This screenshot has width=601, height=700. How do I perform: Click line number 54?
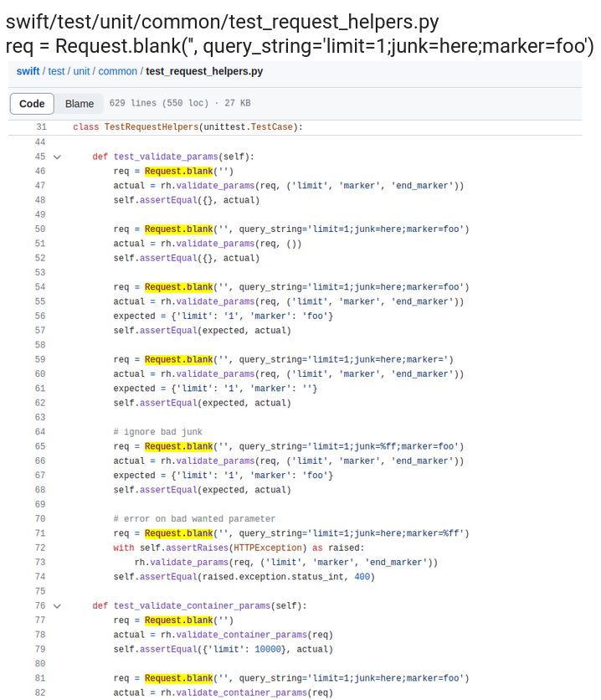40,287
